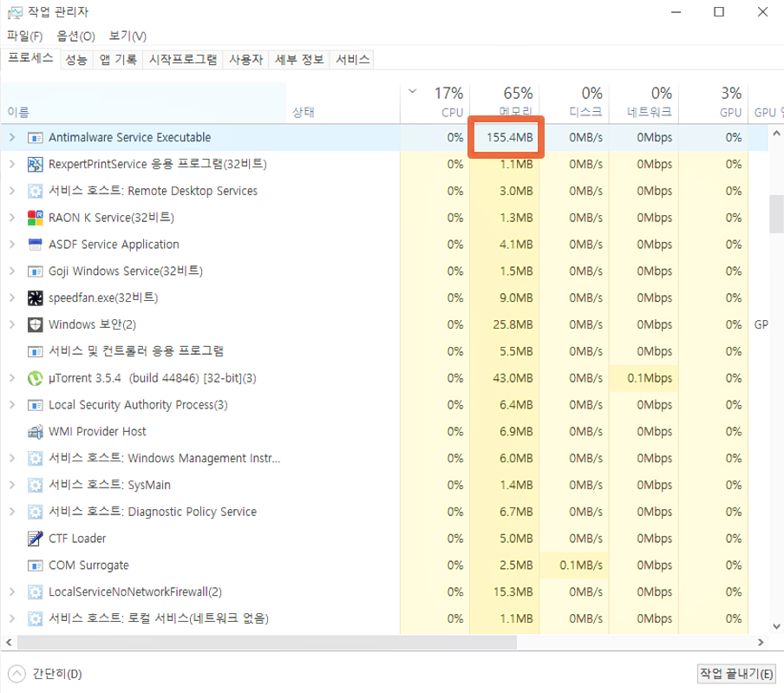Click the scroll right arrow
The height and width of the screenshot is (693, 784).
click(761, 642)
